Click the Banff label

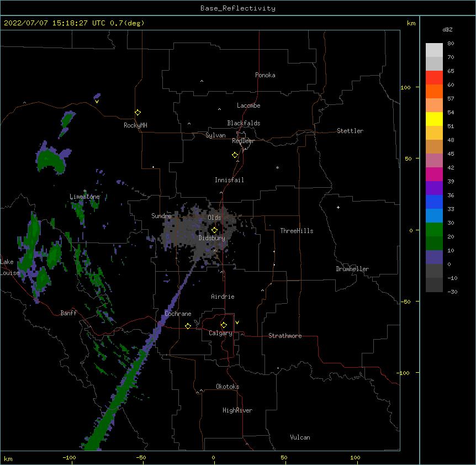point(68,313)
